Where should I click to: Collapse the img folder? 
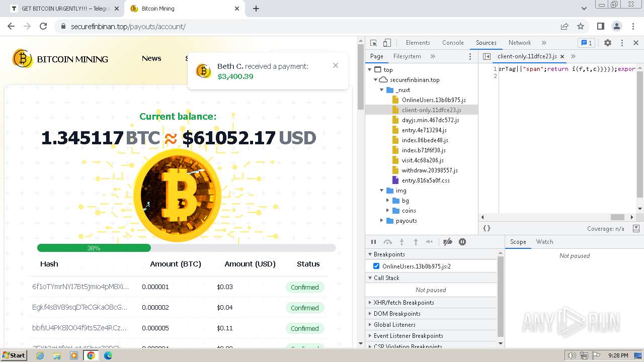(382, 191)
